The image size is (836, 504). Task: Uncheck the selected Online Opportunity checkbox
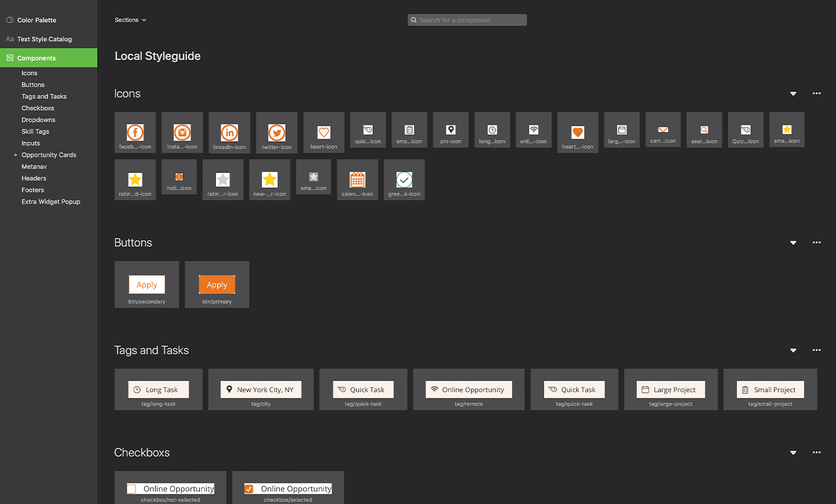tap(249, 489)
